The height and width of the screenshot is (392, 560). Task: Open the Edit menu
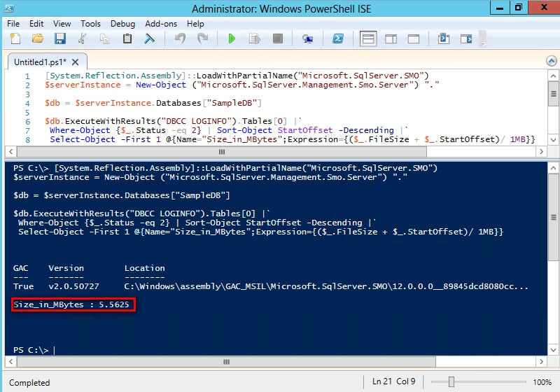click(36, 24)
